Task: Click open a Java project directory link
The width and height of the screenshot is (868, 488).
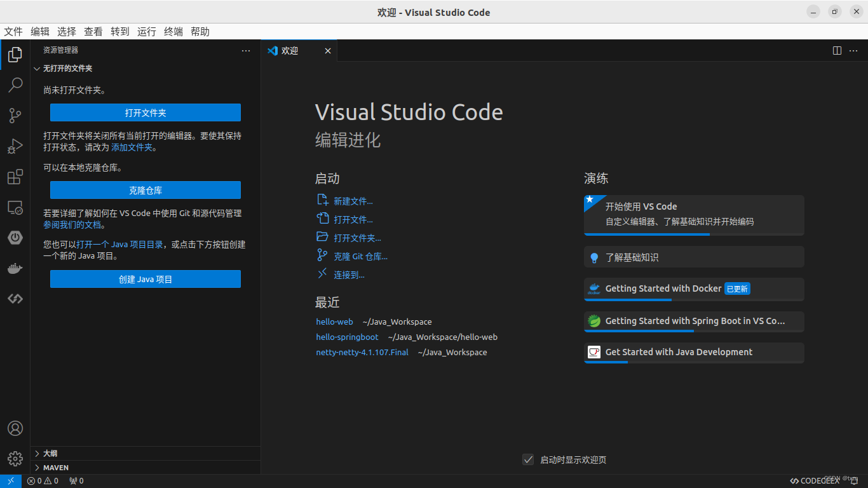Action: (120, 244)
